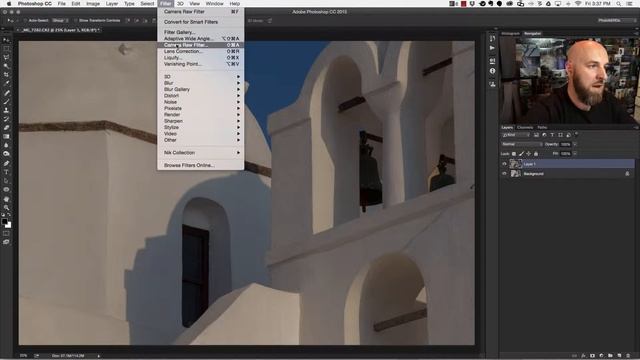This screenshot has width=640, height=360.
Task: Select the Crop tool
Action: click(6, 75)
